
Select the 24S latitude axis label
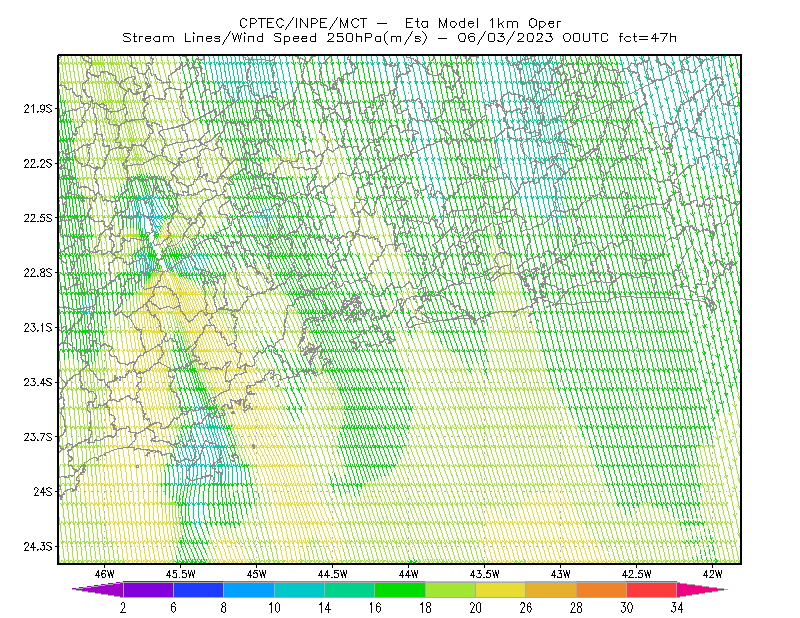[x=43, y=491]
